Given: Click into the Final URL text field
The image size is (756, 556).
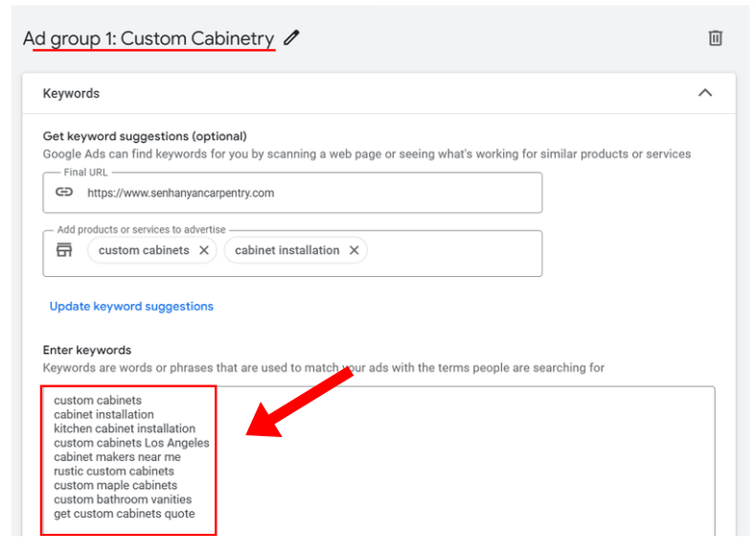Looking at the screenshot, I should tap(307, 193).
